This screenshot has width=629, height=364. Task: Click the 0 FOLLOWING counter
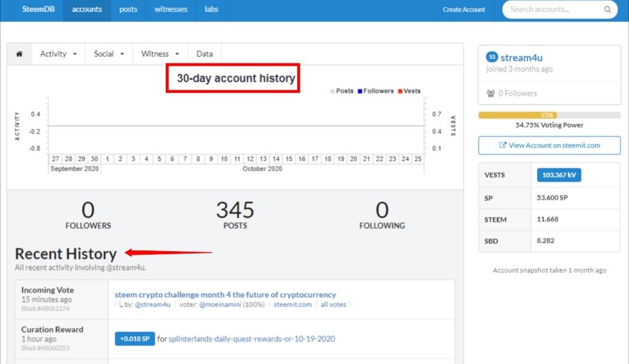(382, 215)
